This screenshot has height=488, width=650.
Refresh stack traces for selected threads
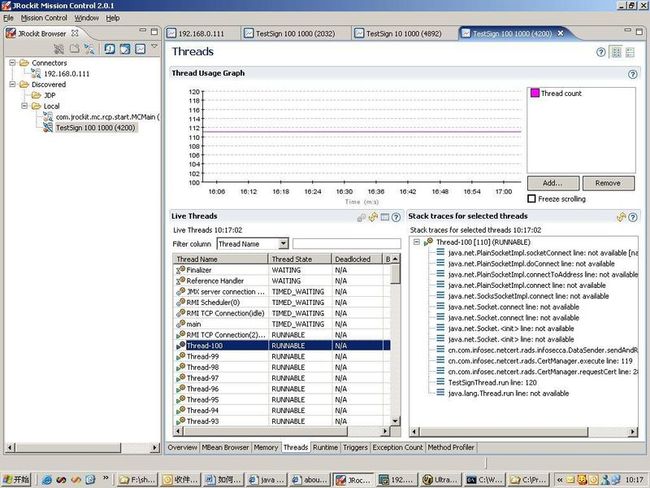tap(621, 217)
